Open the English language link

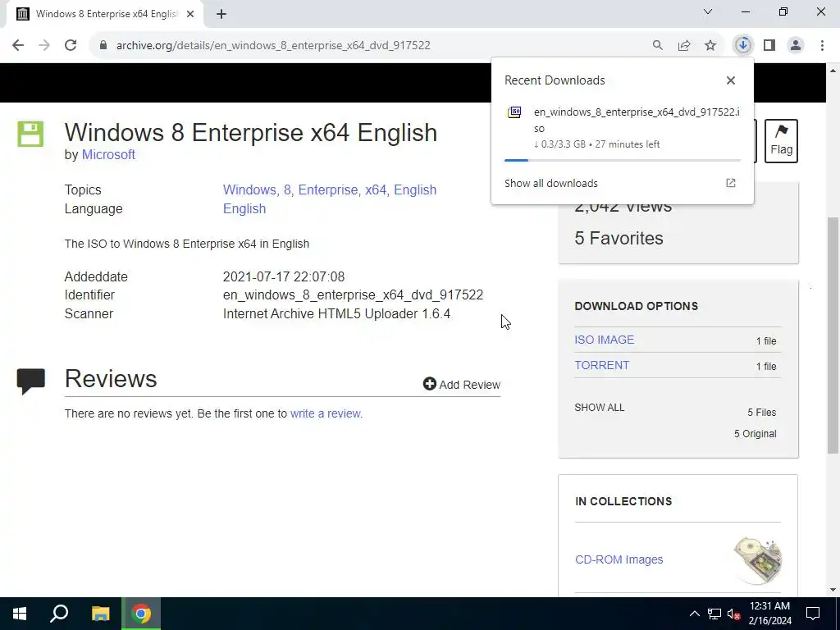coord(244,209)
